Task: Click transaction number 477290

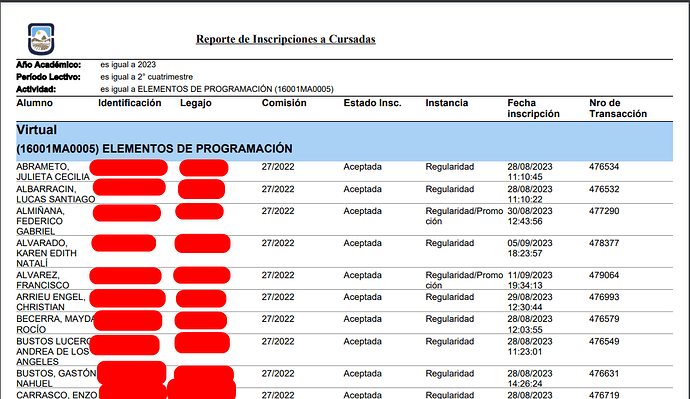Action: click(604, 211)
